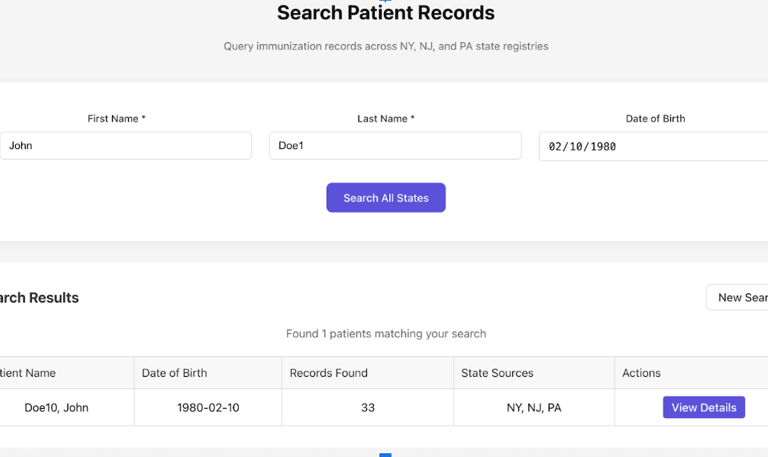Click the First Name field label
The height and width of the screenshot is (457, 768).
coord(116,118)
